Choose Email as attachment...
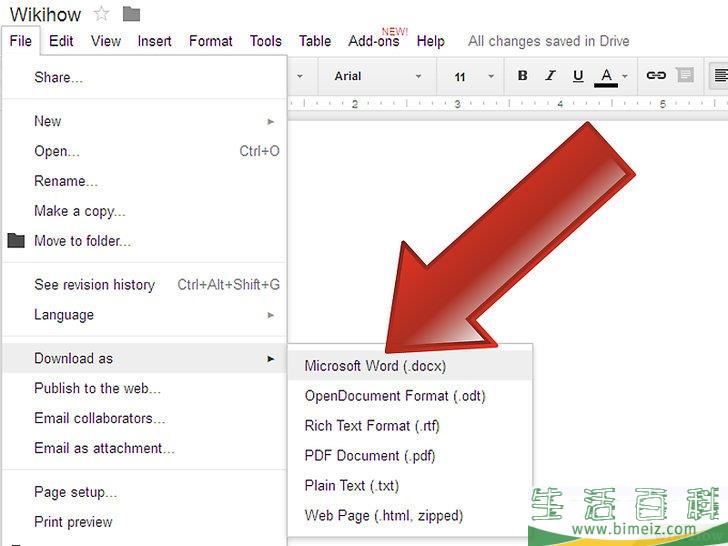 pos(144,448)
